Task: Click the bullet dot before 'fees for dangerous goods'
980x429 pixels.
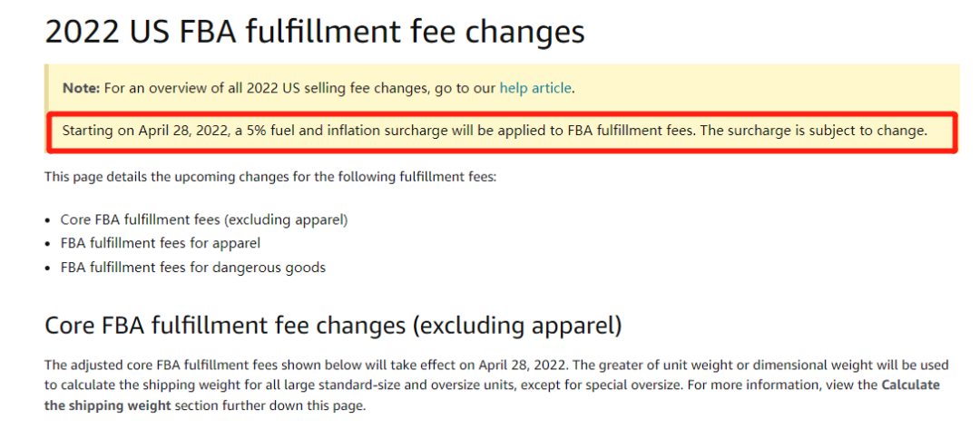Action: (48, 268)
